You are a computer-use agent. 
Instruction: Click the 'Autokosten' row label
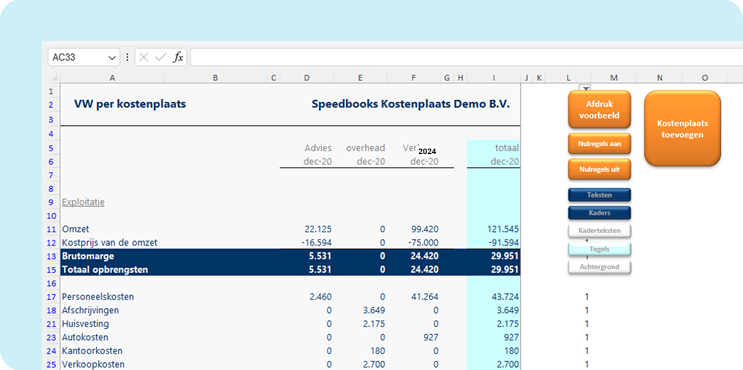[85, 338]
